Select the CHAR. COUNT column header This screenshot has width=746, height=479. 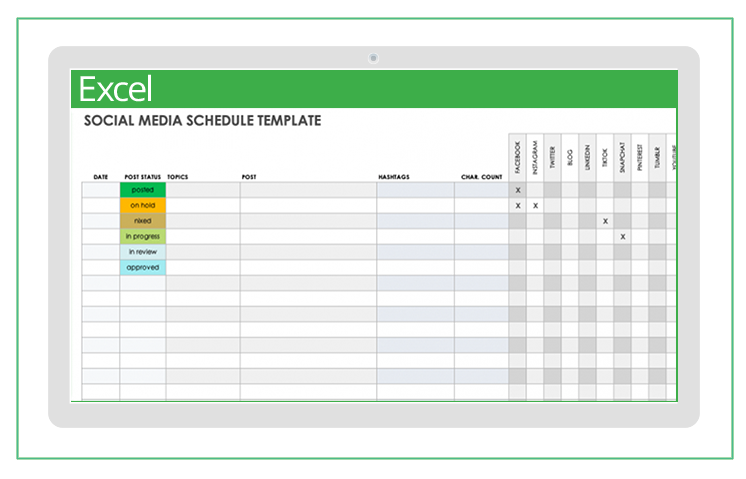click(481, 177)
